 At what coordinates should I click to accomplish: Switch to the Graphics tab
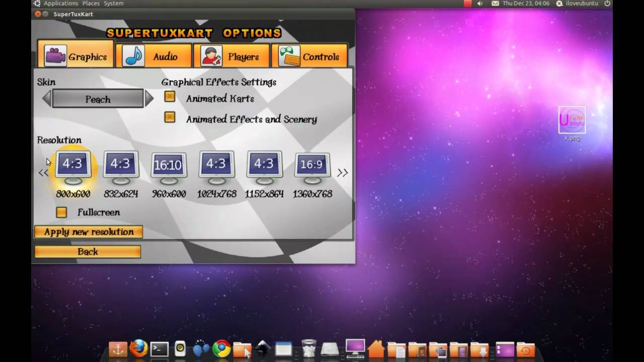coord(76,54)
